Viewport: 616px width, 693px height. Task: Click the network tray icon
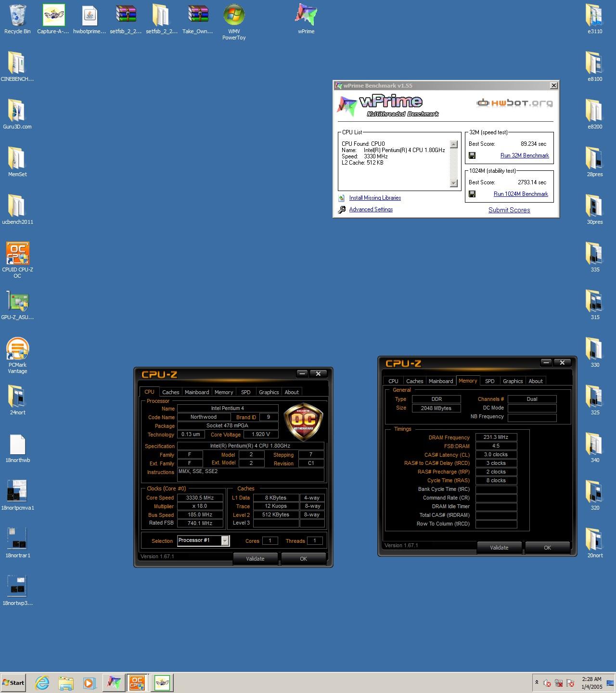click(x=559, y=683)
